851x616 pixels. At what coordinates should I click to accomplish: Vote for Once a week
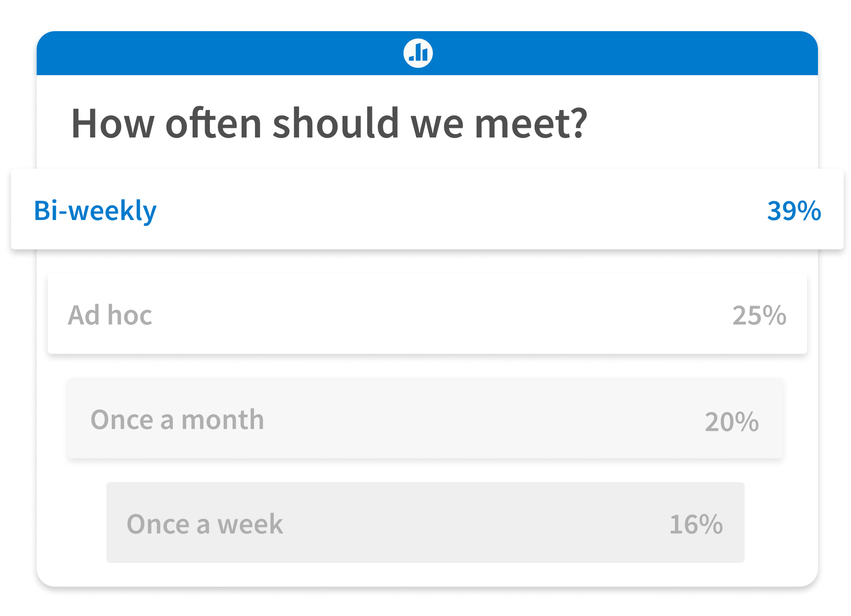click(425, 523)
